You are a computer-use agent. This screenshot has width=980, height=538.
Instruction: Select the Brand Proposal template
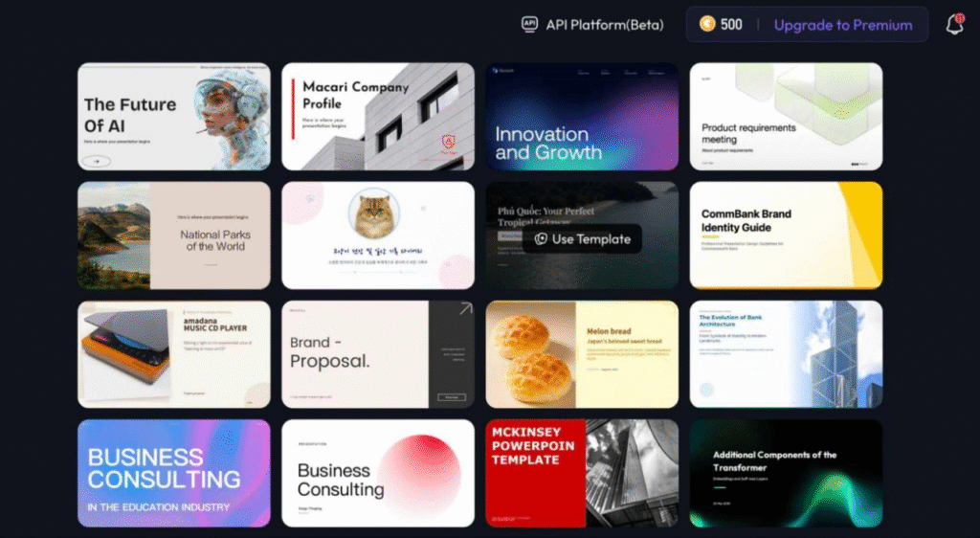(x=377, y=354)
